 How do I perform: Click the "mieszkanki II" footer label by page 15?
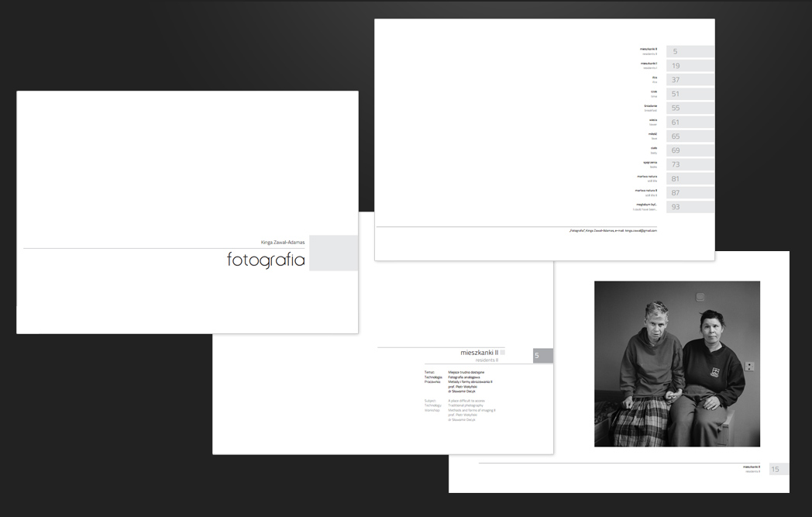point(752,467)
